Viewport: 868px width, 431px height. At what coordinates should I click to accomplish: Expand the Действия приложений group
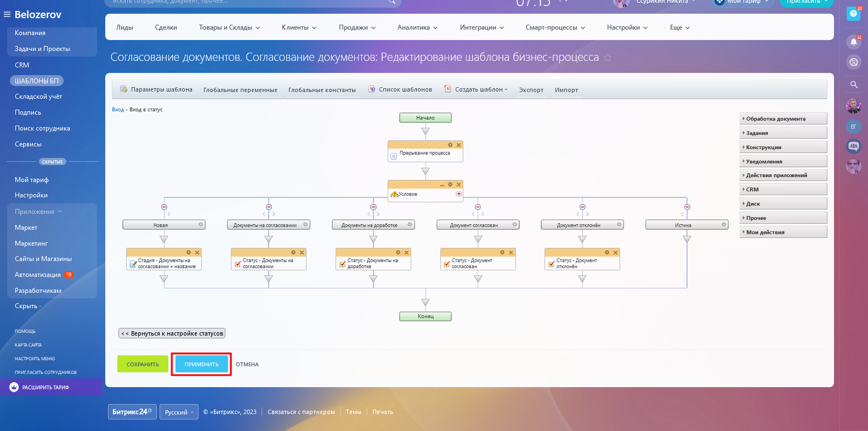pos(783,175)
